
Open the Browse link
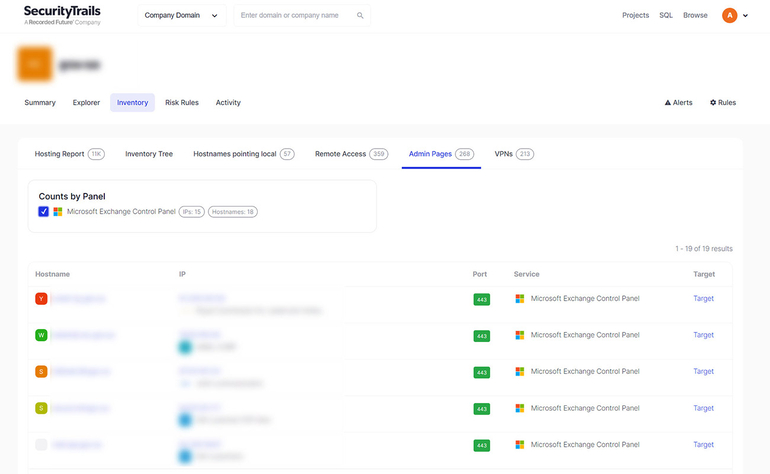(x=695, y=15)
